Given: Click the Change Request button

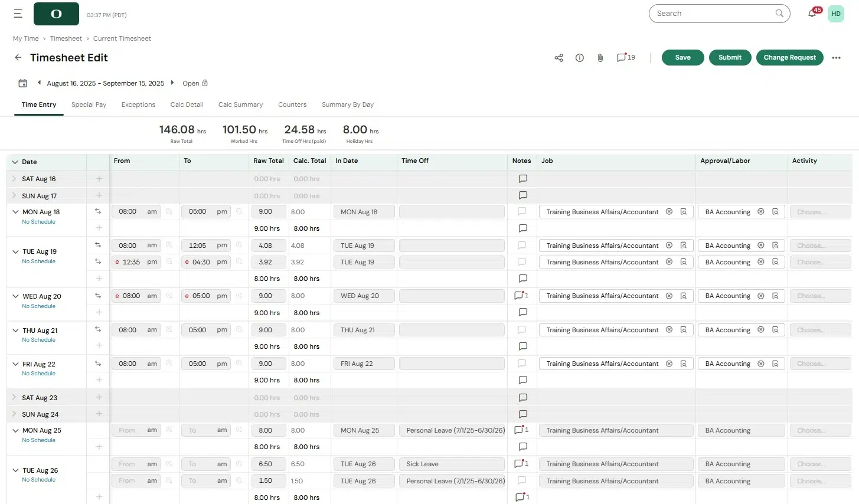Looking at the screenshot, I should pos(789,57).
